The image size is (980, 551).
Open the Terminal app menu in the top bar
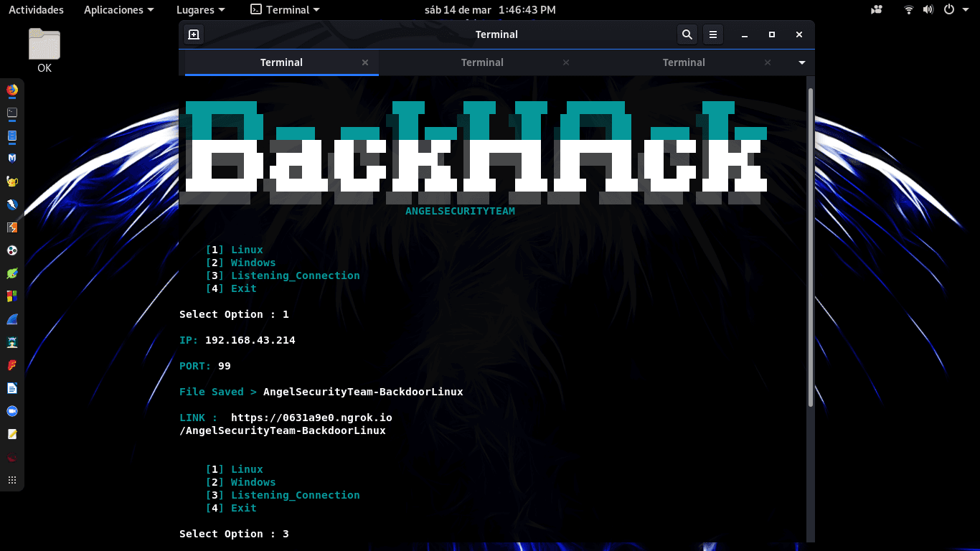point(284,9)
